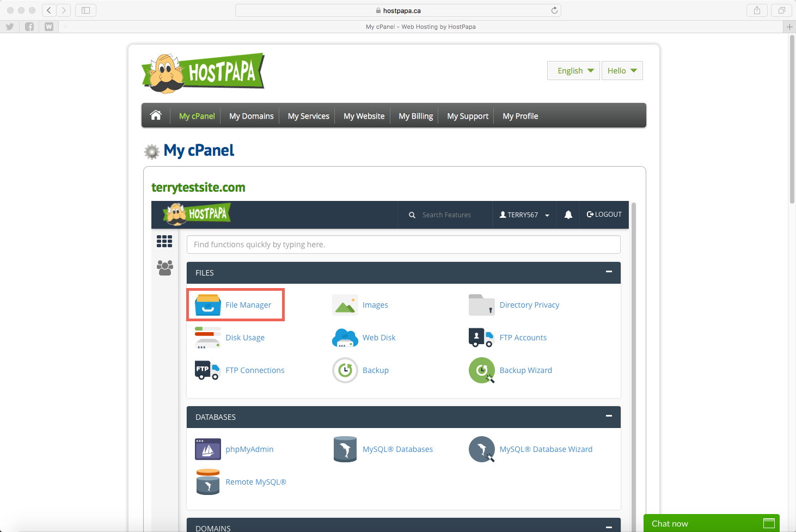Go to home via house icon
Viewport: 796px width, 532px height.
tap(156, 115)
